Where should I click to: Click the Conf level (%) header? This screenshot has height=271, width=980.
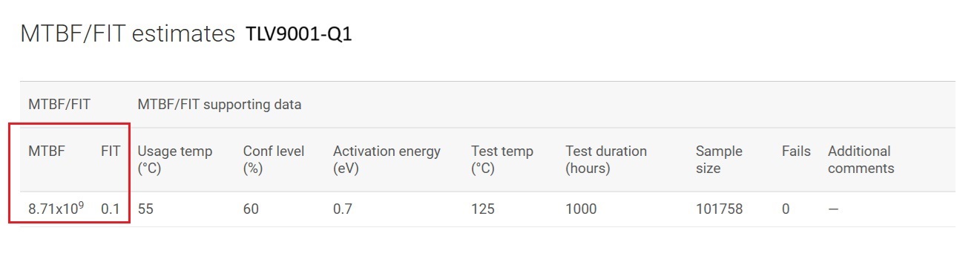274,160
